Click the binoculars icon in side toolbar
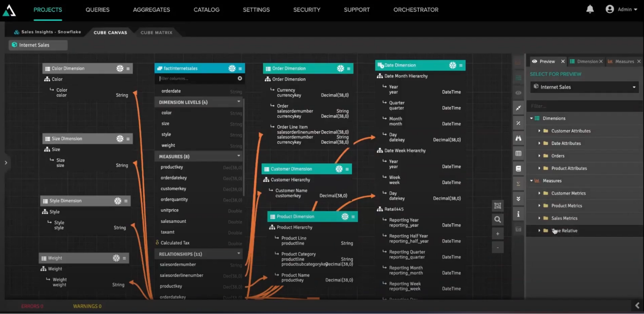The image size is (644, 314). pos(518,138)
